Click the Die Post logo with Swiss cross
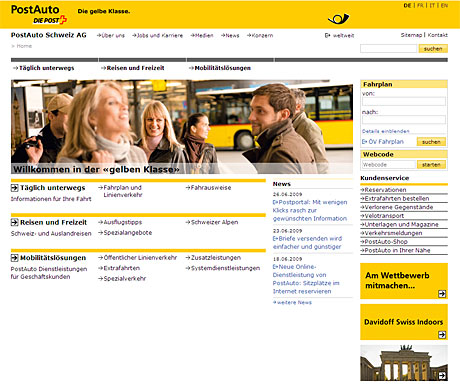This screenshot has width=460, height=392. [x=50, y=20]
